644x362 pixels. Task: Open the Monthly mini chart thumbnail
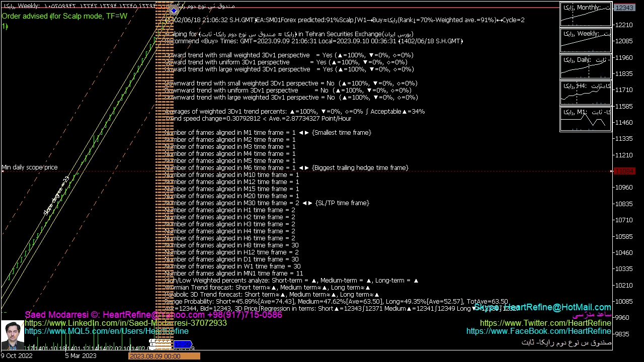(x=586, y=15)
